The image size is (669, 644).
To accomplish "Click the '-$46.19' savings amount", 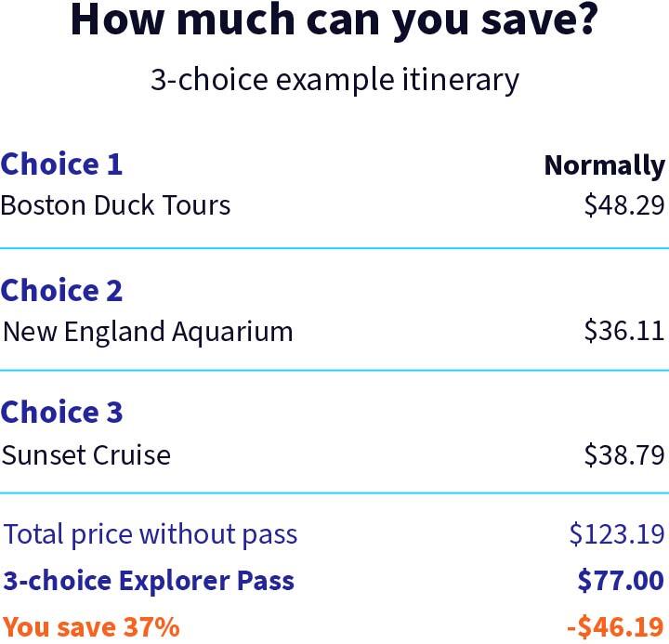I will point(615,627).
